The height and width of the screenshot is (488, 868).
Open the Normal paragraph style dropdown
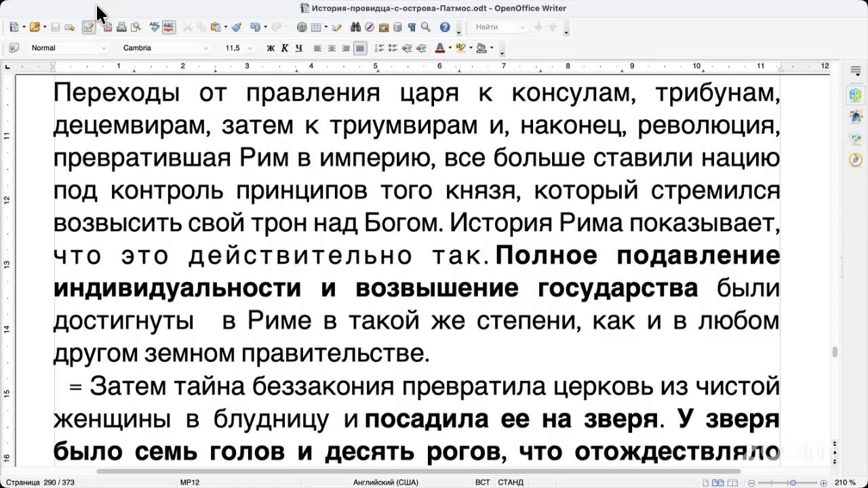(104, 48)
